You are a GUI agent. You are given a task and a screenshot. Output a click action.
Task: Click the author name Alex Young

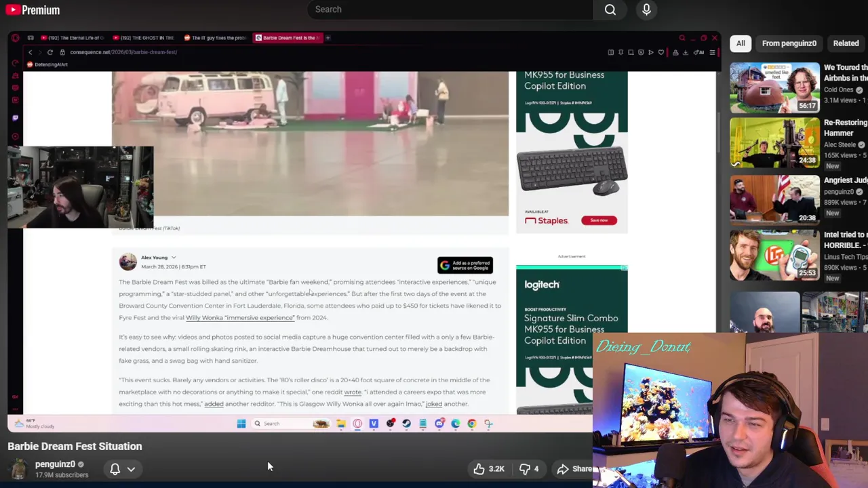pos(154,258)
